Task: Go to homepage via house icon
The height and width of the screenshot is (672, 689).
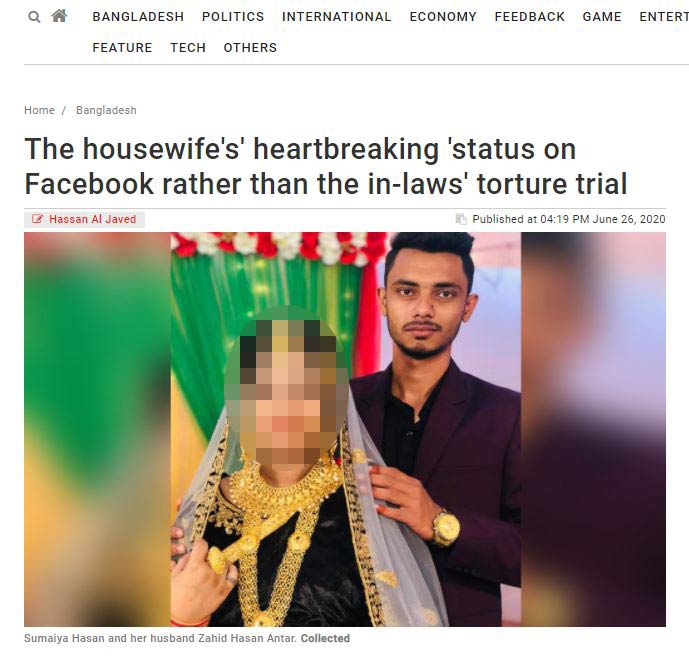Action: click(x=59, y=16)
